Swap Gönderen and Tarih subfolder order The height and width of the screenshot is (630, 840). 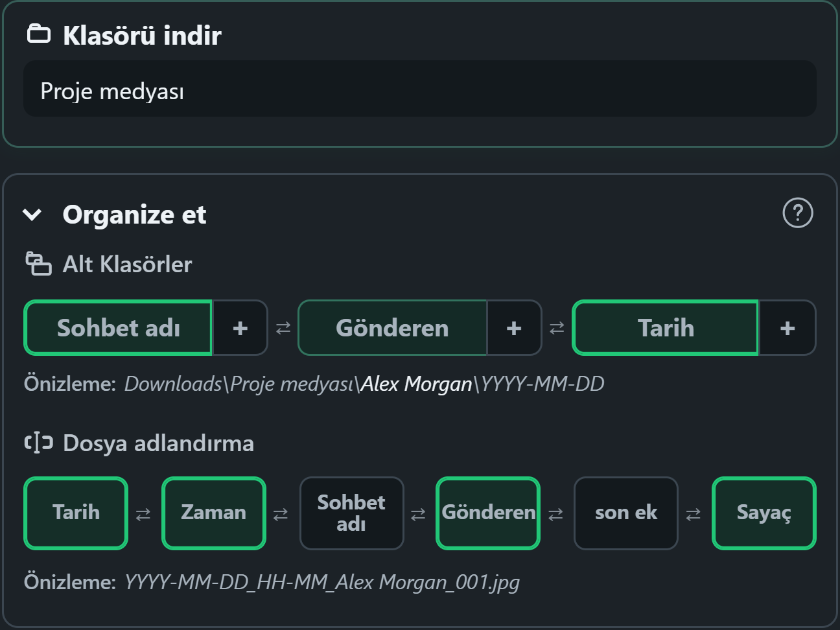tap(557, 328)
